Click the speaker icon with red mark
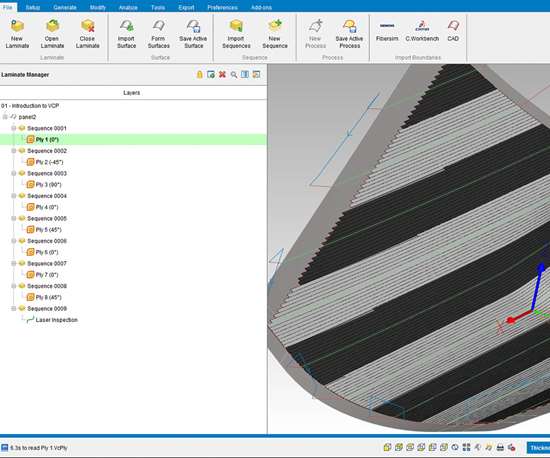This screenshot has height=458, width=550. tap(511, 447)
